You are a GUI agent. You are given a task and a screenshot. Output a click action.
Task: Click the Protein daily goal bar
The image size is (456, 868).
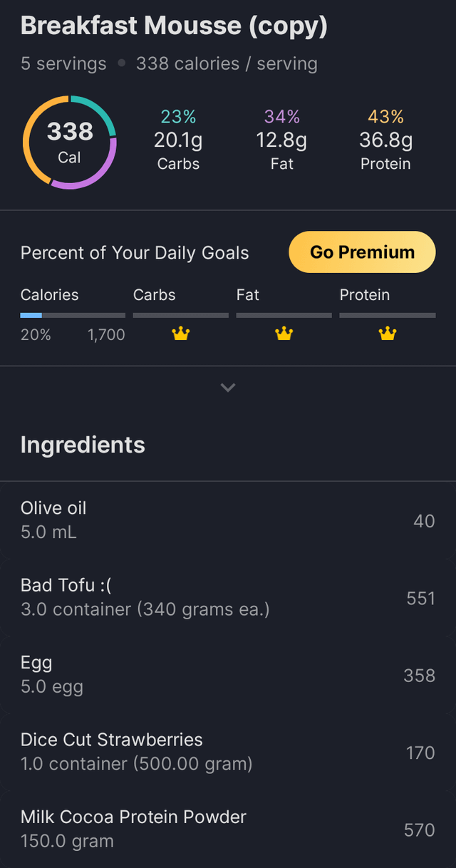(388, 315)
